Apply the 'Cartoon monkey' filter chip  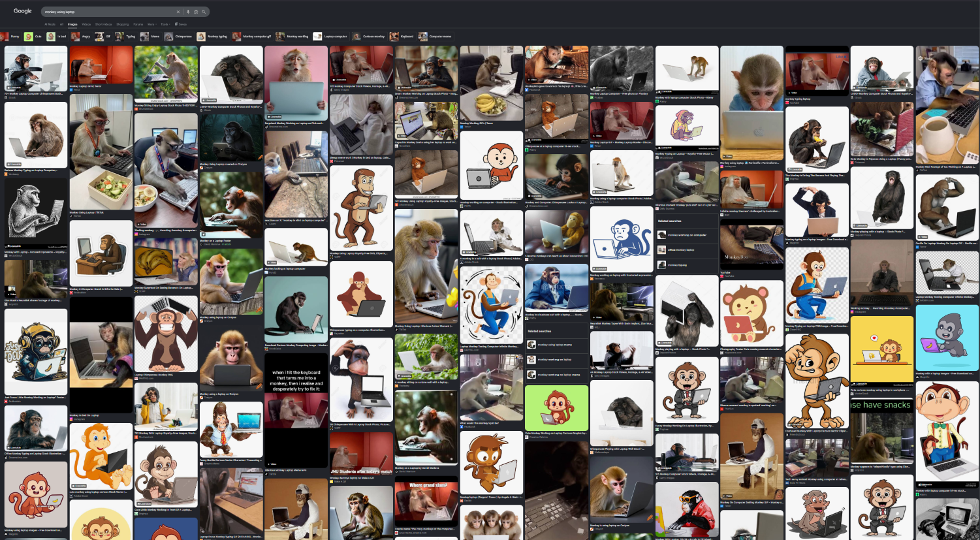coord(370,37)
